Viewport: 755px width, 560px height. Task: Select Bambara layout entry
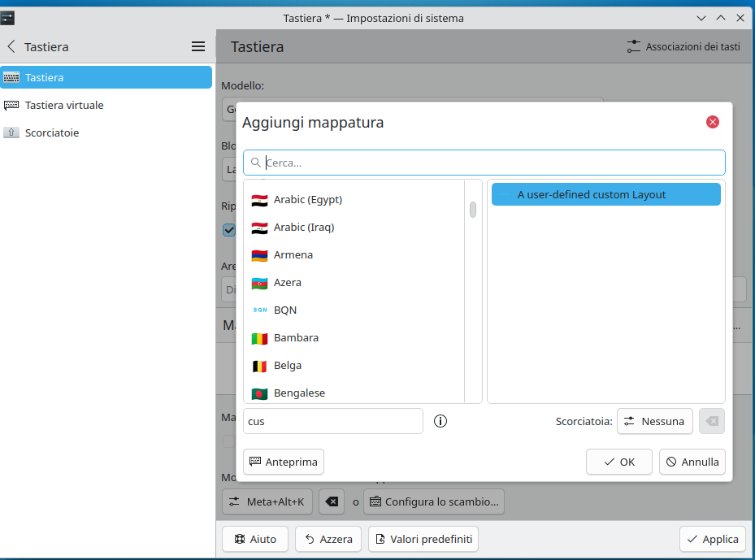pos(354,338)
